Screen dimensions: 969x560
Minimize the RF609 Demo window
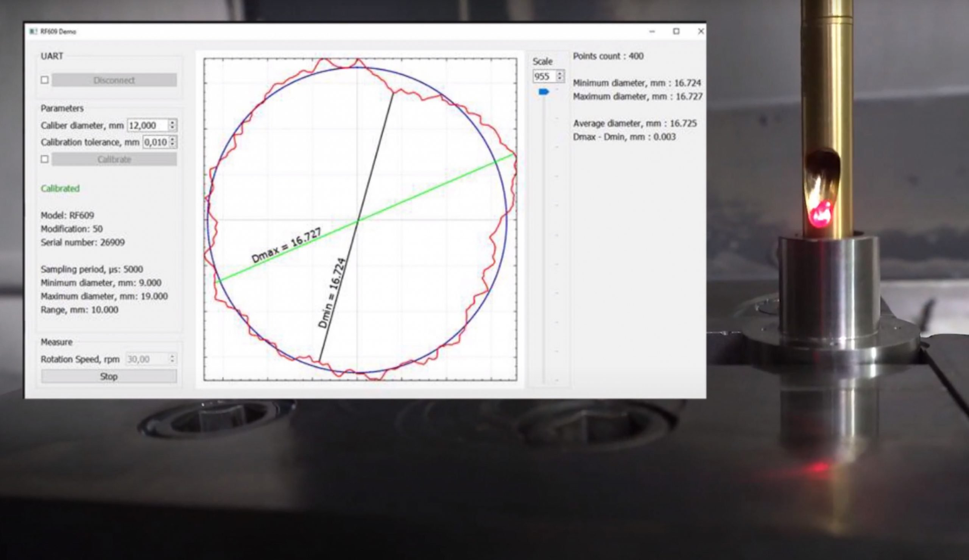[x=652, y=31]
